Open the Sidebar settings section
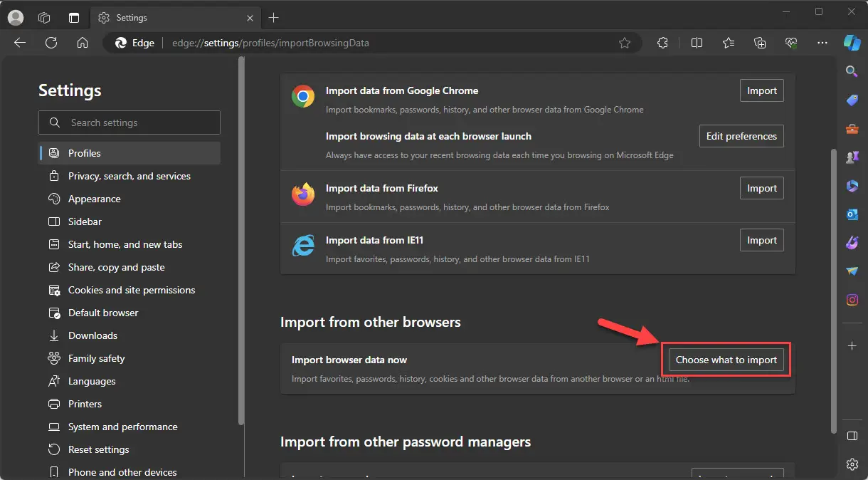The height and width of the screenshot is (480, 868). coord(130,221)
